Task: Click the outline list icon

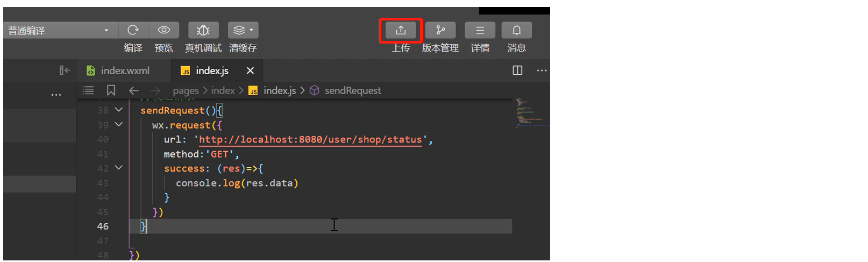Action: 88,90
